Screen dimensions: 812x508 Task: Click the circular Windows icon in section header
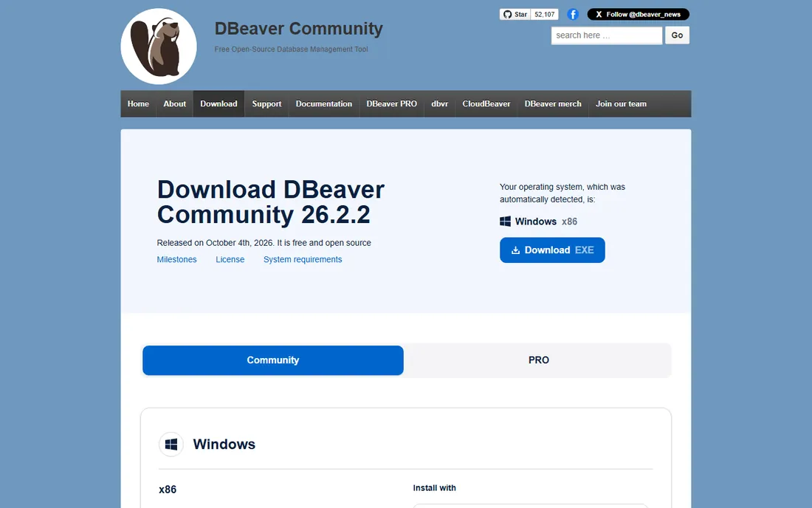[171, 444]
